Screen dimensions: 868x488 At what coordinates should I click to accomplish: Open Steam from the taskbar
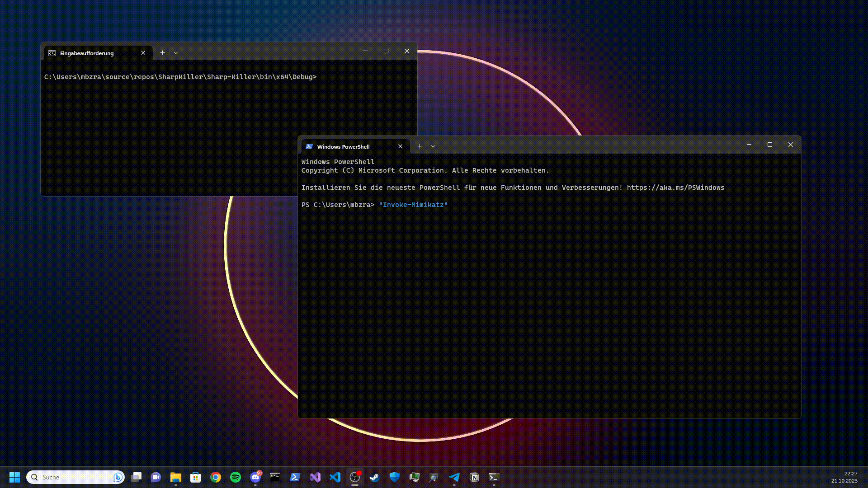coord(374,477)
